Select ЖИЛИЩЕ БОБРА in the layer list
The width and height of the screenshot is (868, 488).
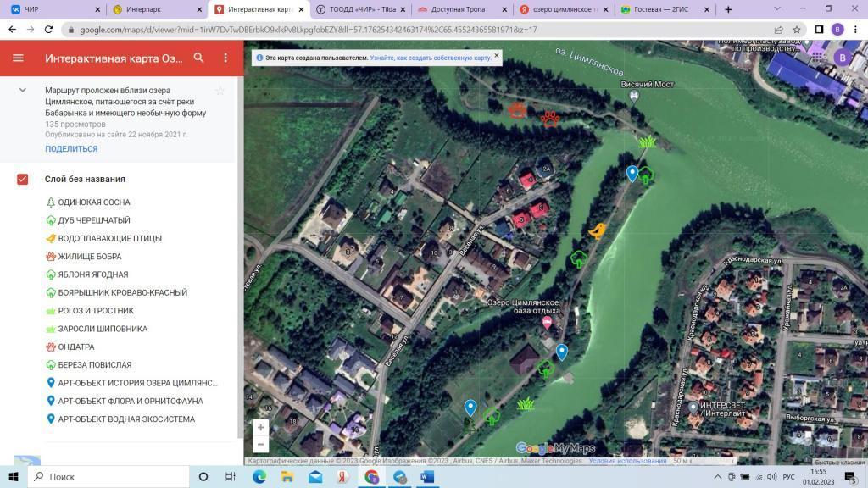pyautogui.click(x=89, y=257)
